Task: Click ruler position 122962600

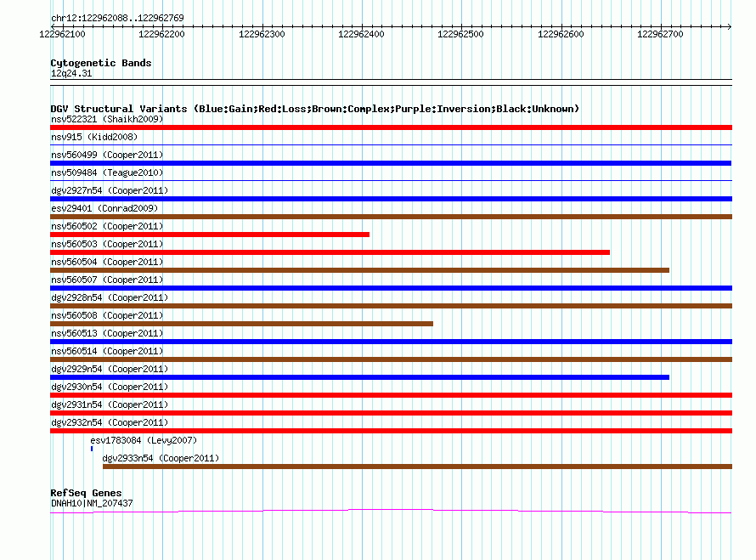Action: [x=561, y=34]
